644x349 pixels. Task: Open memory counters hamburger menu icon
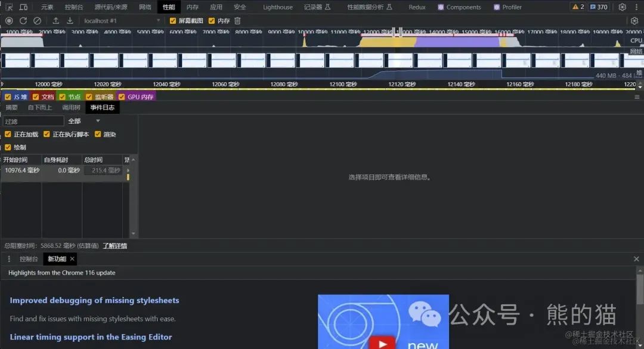coord(637,97)
